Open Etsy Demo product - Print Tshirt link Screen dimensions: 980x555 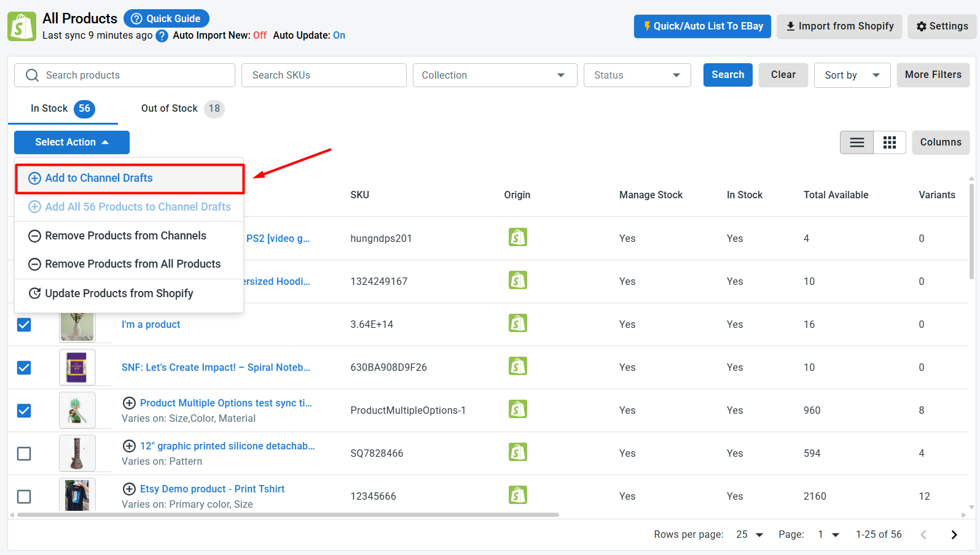click(x=212, y=489)
